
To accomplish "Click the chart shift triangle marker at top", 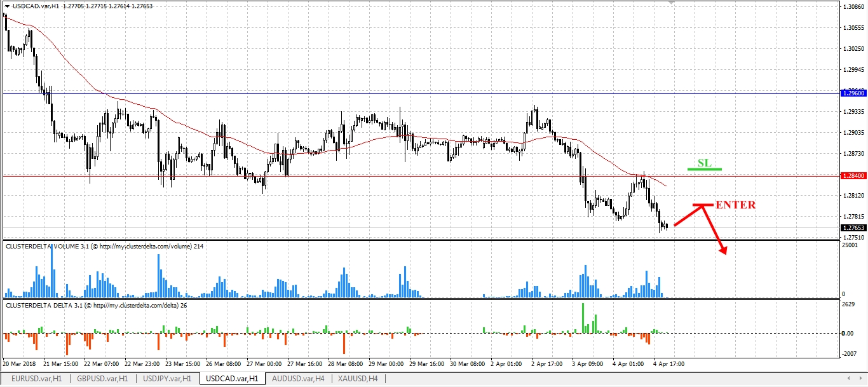I will click(x=672, y=3).
